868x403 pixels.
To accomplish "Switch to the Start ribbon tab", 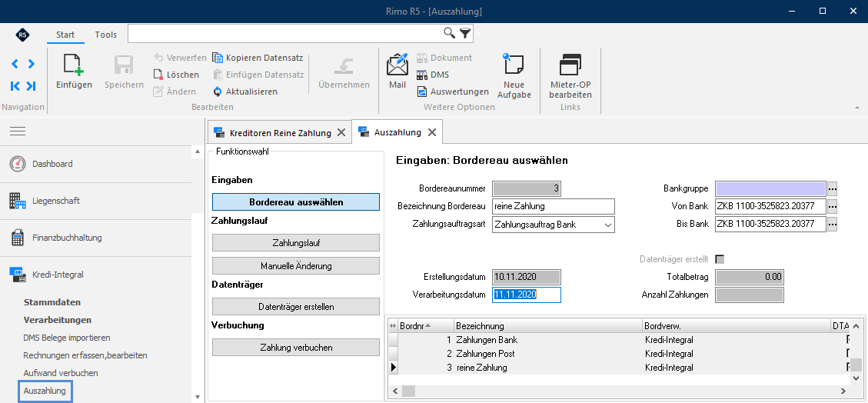I will [65, 35].
